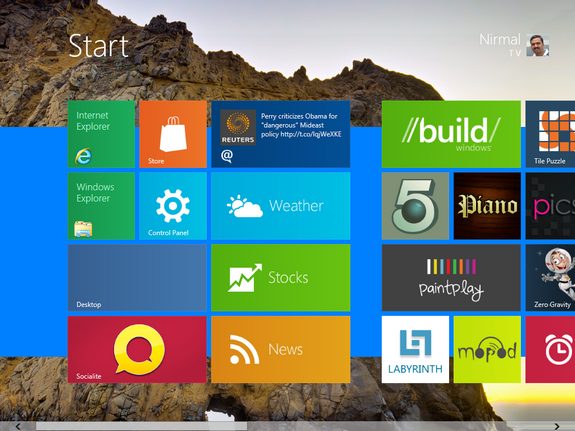Open the Reuters news feed tile
This screenshot has width=575, height=431.
coord(281,134)
